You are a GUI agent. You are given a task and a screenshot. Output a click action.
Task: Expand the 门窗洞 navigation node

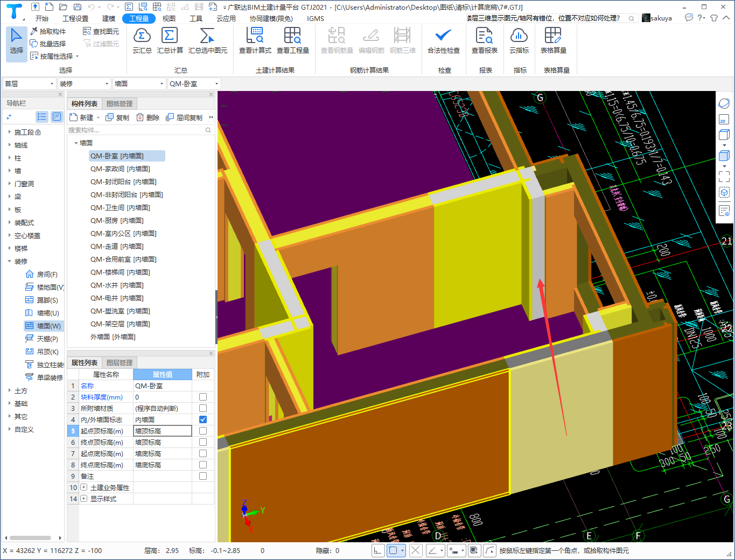[10, 184]
